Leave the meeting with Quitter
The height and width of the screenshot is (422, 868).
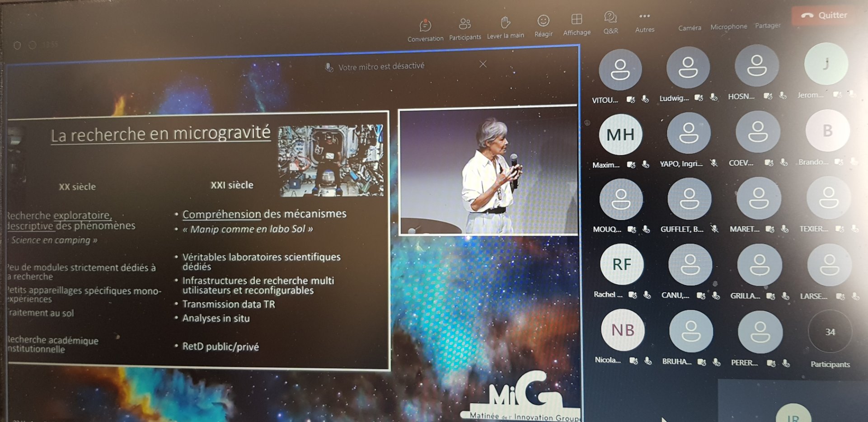point(824,15)
